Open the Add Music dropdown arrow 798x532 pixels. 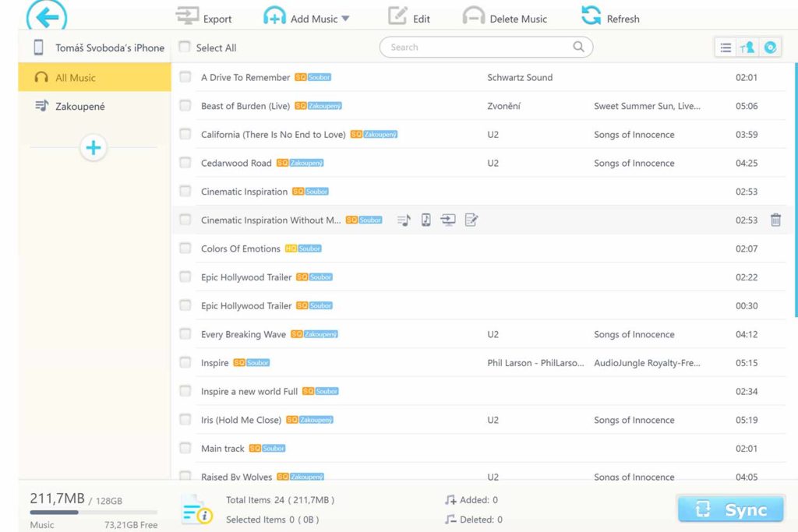pos(345,19)
